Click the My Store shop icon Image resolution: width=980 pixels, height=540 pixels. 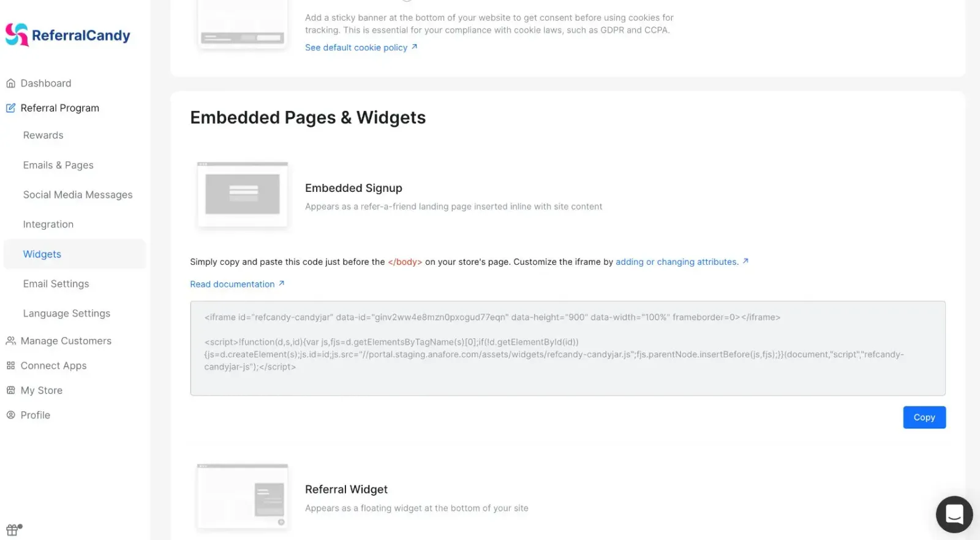coord(10,390)
